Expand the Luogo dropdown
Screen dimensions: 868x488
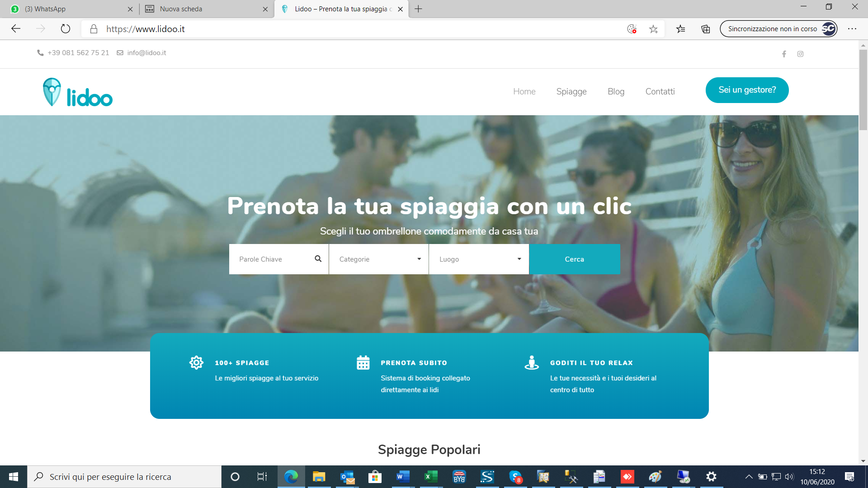479,259
